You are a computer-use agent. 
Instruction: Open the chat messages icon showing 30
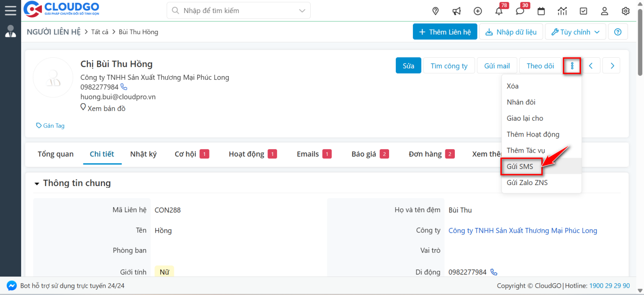(520, 10)
